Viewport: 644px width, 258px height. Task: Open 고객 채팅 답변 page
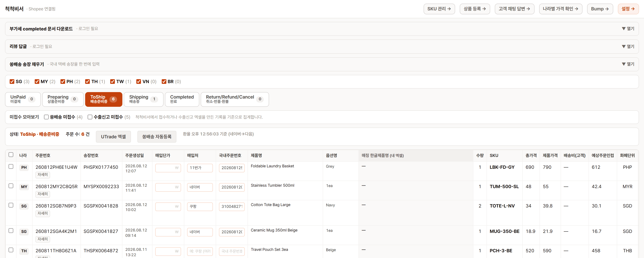[514, 9]
